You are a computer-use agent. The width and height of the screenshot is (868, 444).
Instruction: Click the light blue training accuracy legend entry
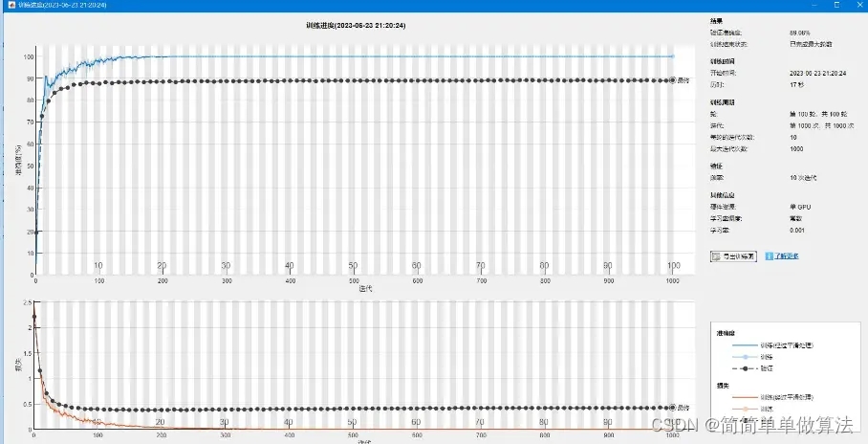[751, 357]
